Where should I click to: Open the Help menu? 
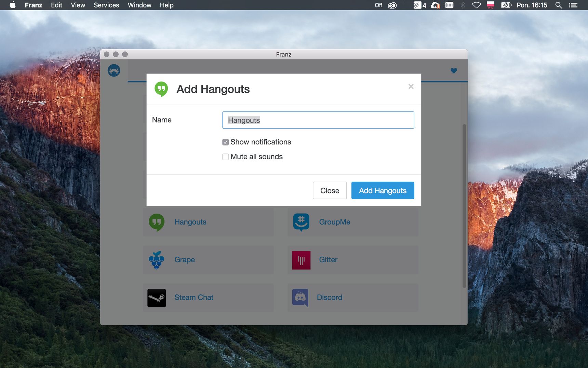pyautogui.click(x=166, y=5)
